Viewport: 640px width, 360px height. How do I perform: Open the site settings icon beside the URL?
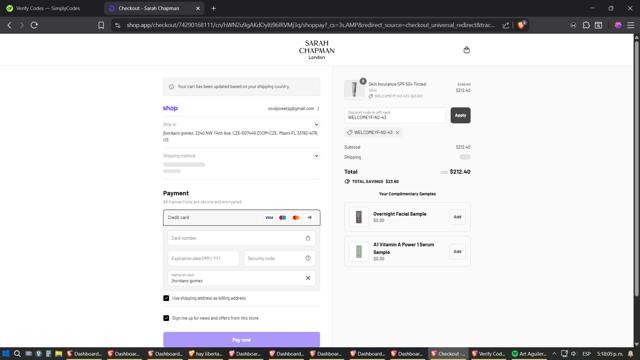[x=118, y=25]
